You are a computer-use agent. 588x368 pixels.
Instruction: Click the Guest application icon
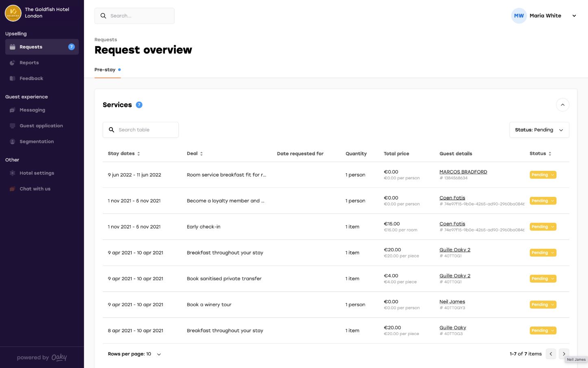pos(12,126)
